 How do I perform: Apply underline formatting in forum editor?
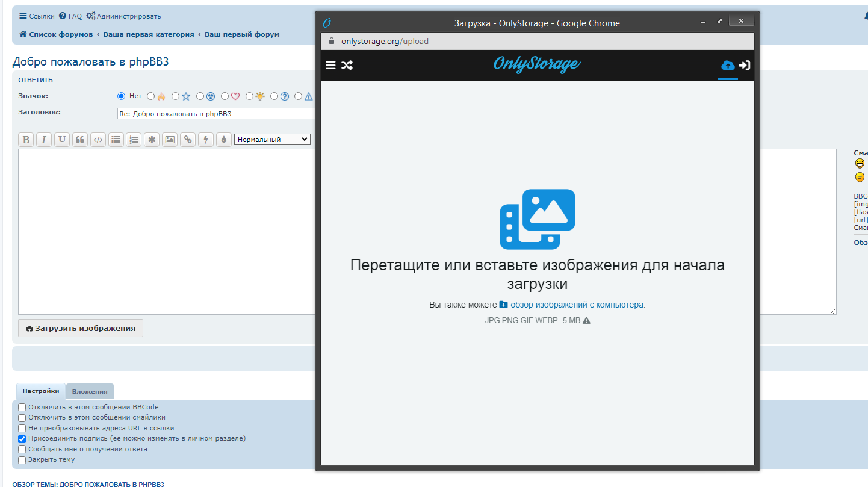62,140
